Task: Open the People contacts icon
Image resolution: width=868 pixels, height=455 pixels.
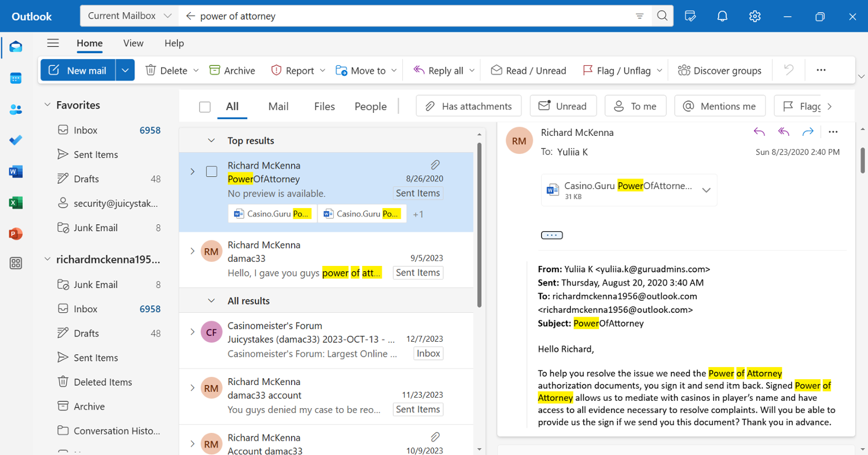Action: (x=16, y=109)
